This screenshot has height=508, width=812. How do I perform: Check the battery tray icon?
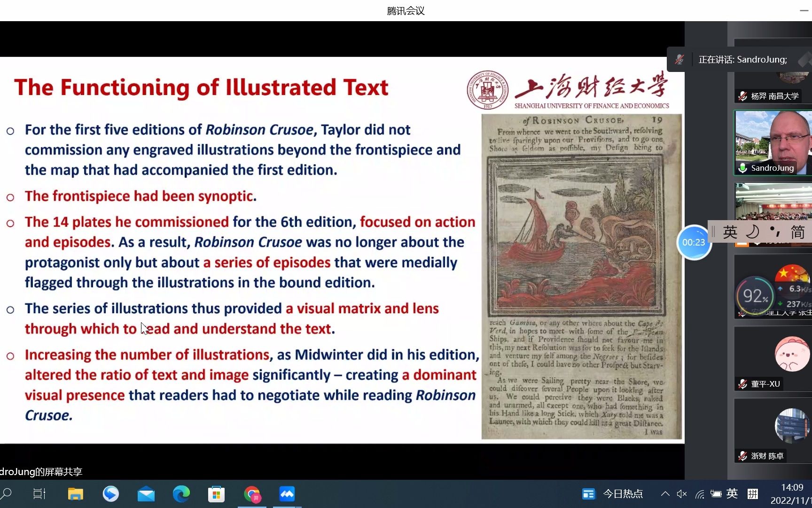tap(716, 494)
